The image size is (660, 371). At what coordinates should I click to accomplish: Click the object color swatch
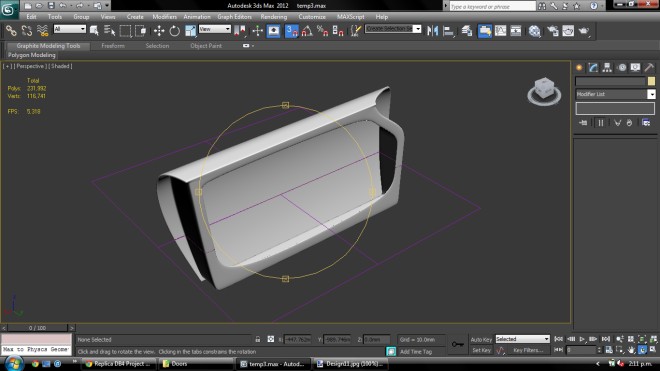pos(651,81)
